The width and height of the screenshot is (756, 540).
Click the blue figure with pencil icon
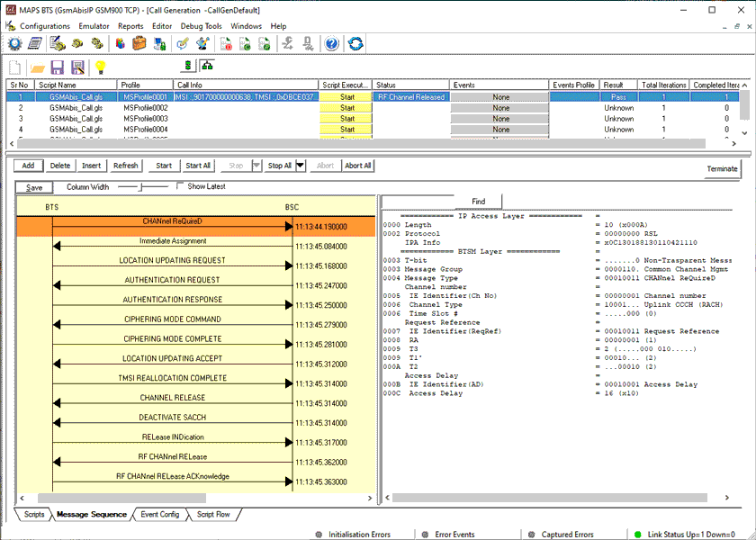click(x=202, y=44)
